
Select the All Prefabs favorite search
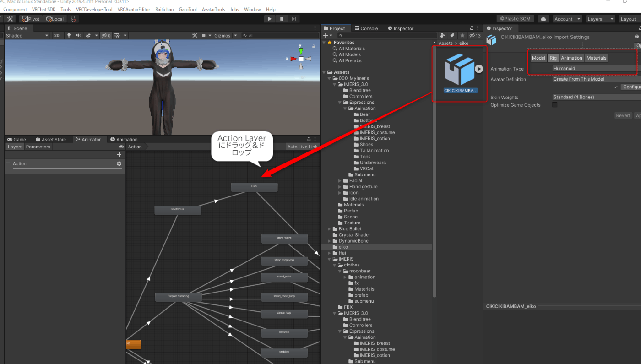(350, 60)
